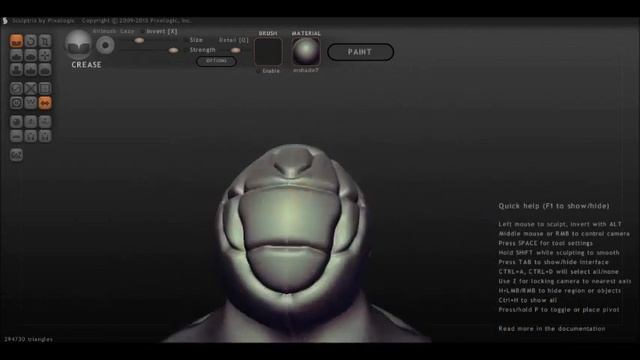
Task: Open the brush Options button
Action: (x=216, y=61)
